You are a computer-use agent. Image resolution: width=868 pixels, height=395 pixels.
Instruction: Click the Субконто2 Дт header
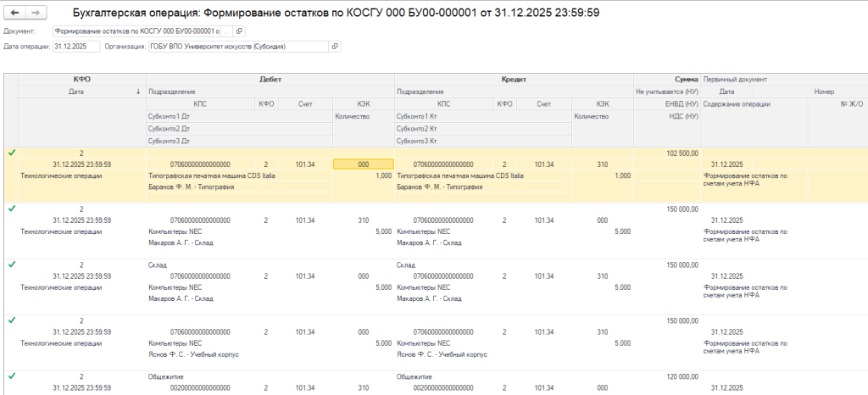coord(239,129)
